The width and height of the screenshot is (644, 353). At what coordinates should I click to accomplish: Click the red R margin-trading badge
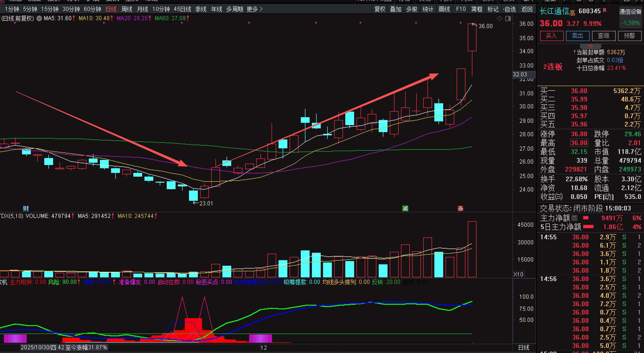tap(605, 10)
